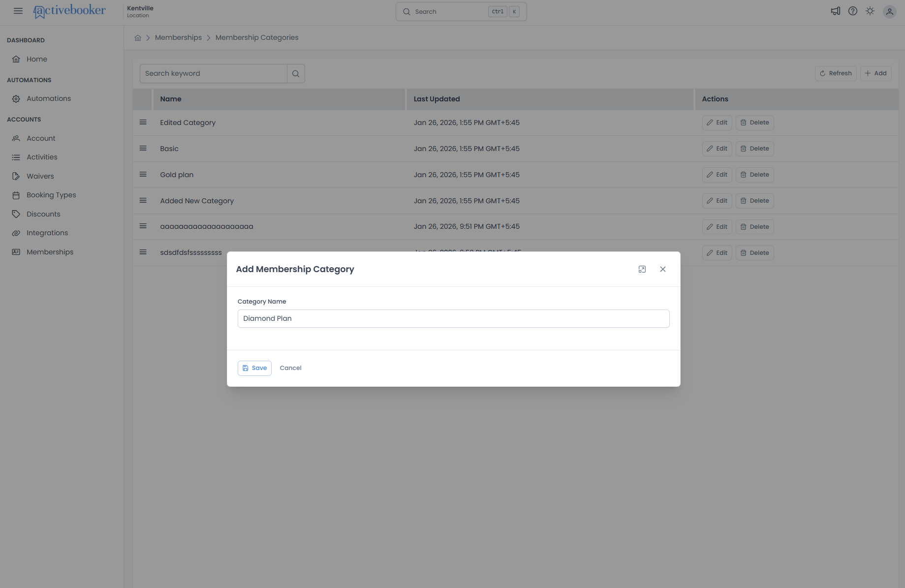Delete the sdsdfdsfsssssssss category
Viewport: 905px width, 588px height.
point(754,253)
